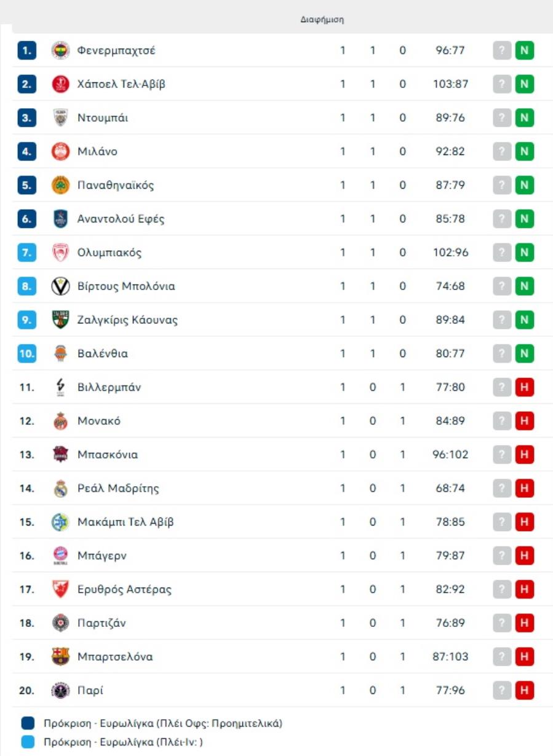The width and height of the screenshot is (553, 756).
Task: Click the Partizan black round logo
Action: coord(60,623)
